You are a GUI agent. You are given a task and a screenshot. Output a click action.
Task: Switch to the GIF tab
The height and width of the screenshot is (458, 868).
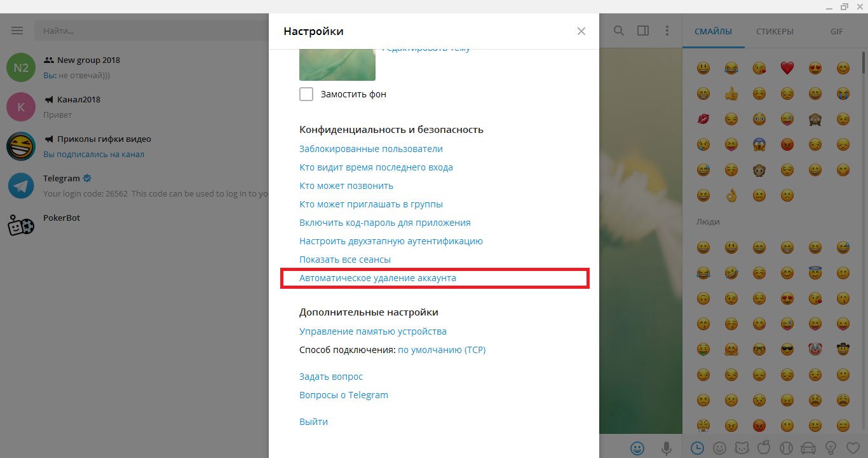tap(836, 31)
